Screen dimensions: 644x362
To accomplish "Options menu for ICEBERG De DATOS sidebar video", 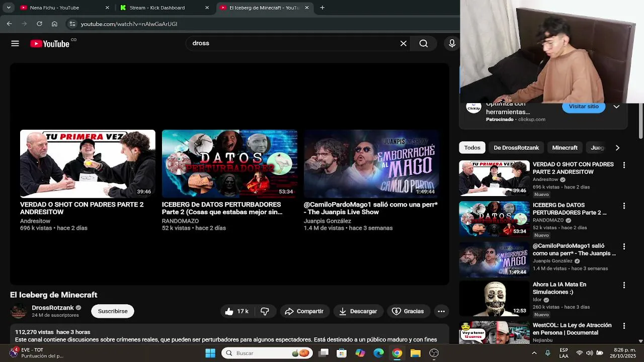I will [x=624, y=206].
